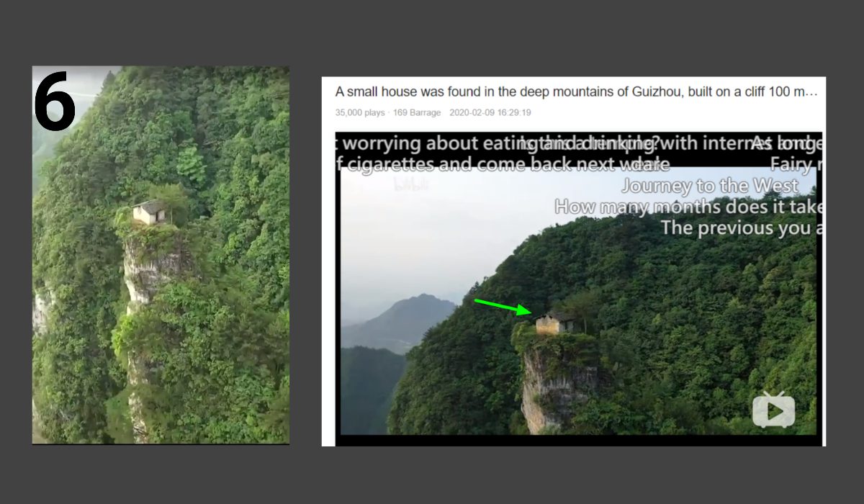Click the 2020-02-09 upload timestamp
Image resolution: width=864 pixels, height=504 pixels.
490,112
